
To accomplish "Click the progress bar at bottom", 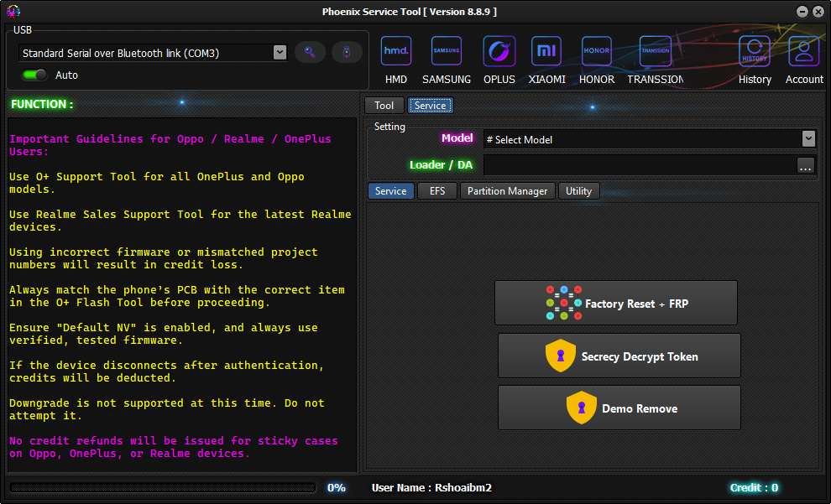I will 163,487.
